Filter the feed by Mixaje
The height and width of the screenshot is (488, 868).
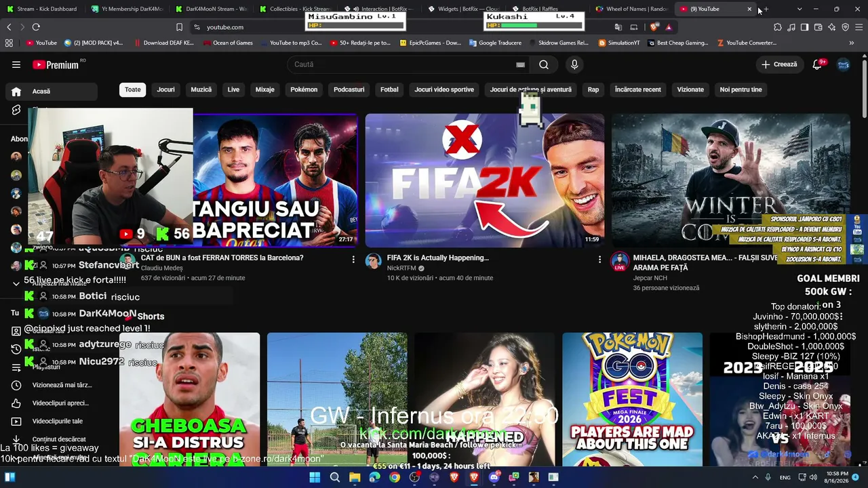(265, 89)
